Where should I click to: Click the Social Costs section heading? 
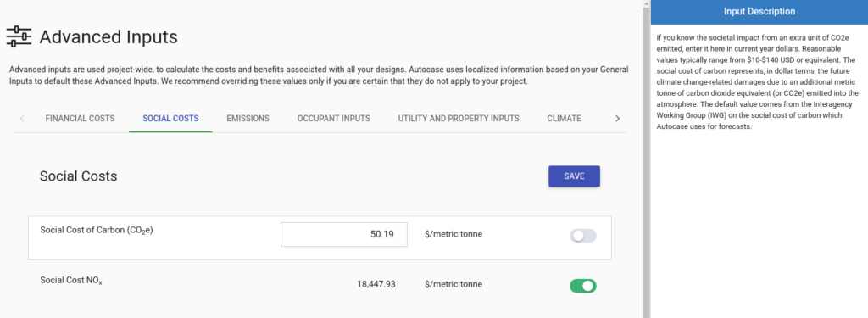click(x=79, y=176)
